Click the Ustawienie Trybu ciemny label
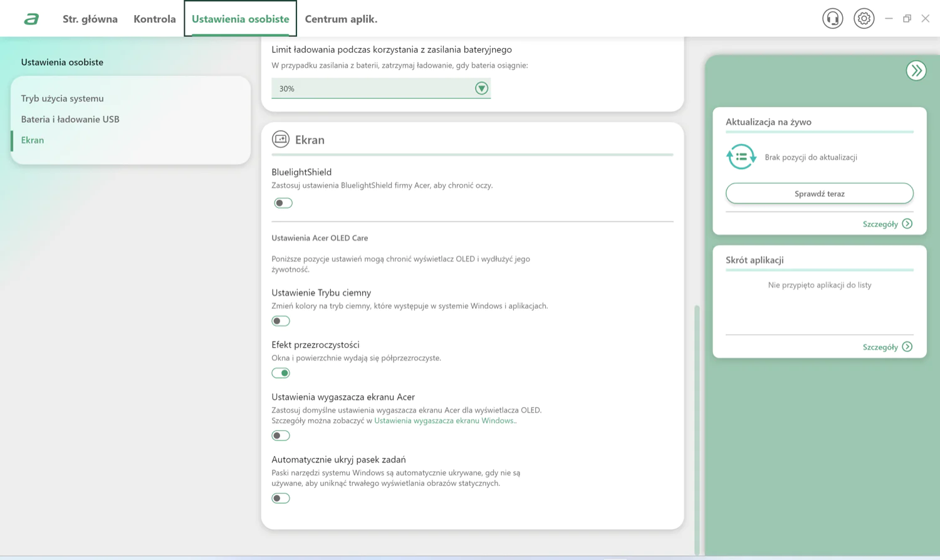 tap(321, 293)
